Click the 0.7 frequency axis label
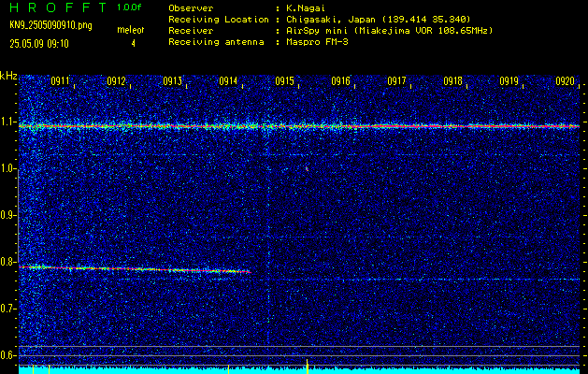588x374 pixels. [x=8, y=309]
